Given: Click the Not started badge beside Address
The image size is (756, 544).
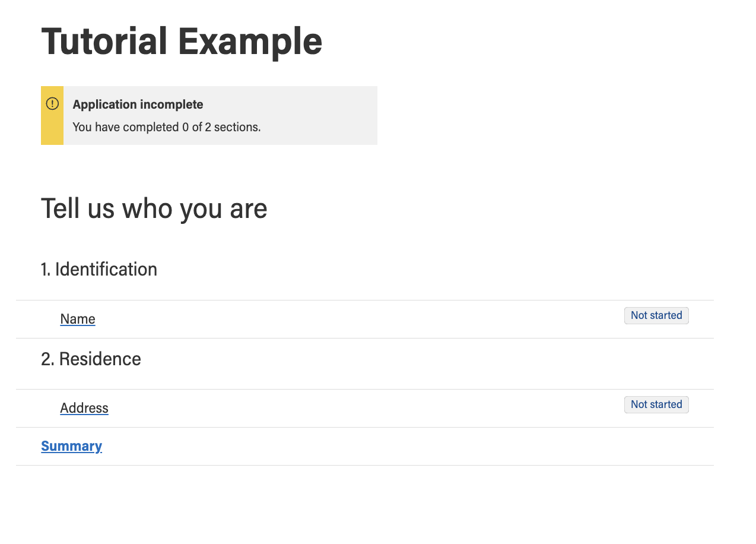Looking at the screenshot, I should point(656,404).
